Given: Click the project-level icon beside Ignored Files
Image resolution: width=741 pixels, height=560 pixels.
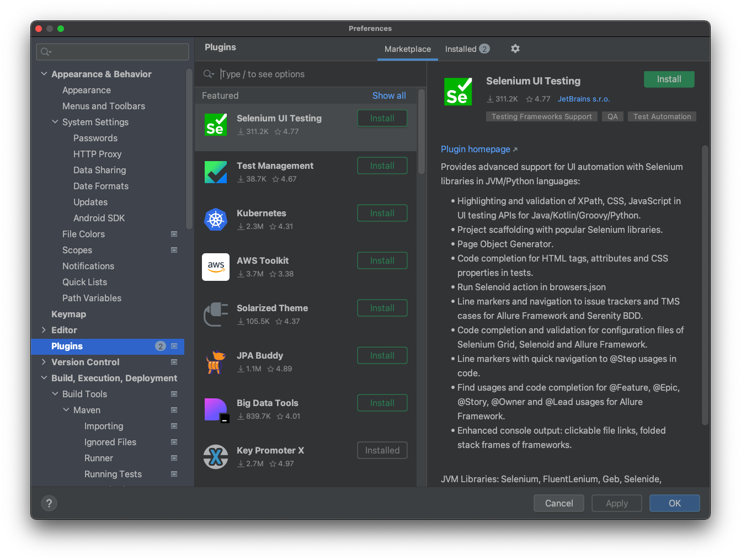Looking at the screenshot, I should click(x=174, y=442).
